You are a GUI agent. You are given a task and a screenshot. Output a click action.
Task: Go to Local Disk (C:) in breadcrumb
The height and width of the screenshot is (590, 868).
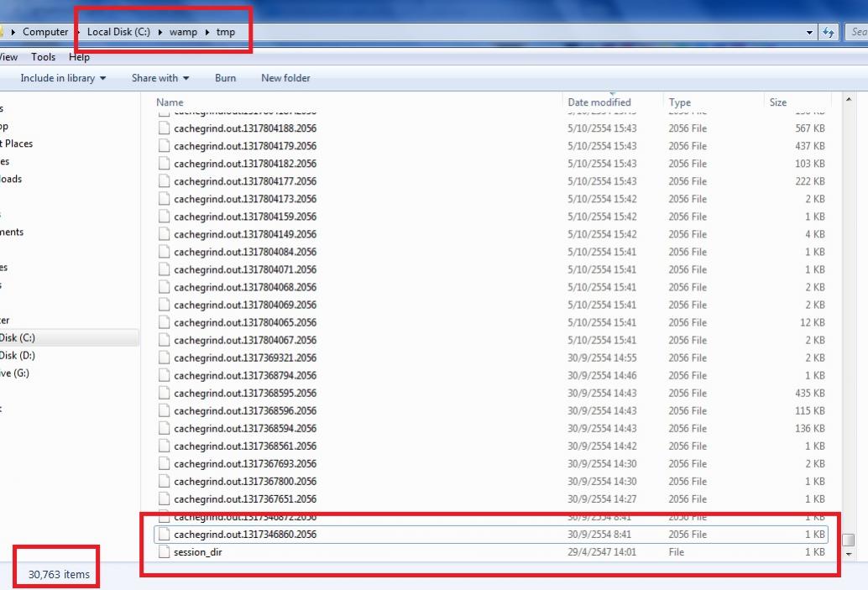118,32
